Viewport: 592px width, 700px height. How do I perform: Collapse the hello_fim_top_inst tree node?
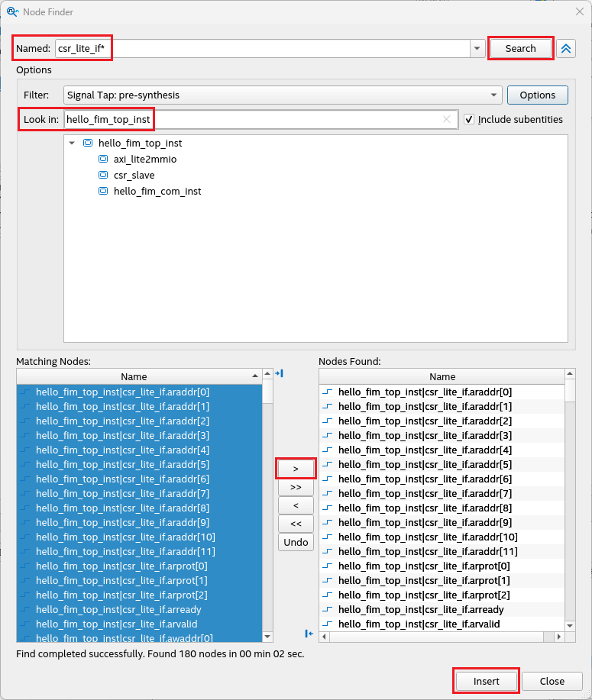72,144
